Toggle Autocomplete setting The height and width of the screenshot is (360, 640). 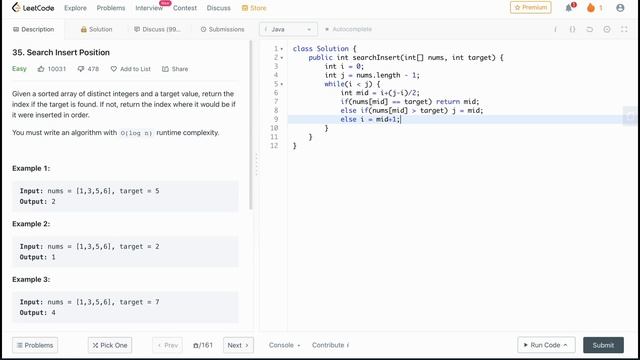coord(348,29)
